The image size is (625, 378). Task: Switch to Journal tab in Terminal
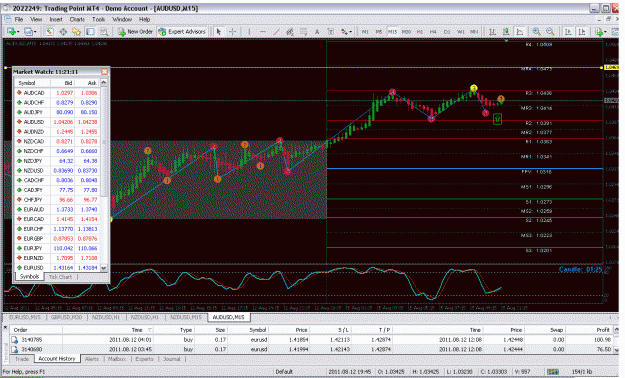[x=172, y=359]
